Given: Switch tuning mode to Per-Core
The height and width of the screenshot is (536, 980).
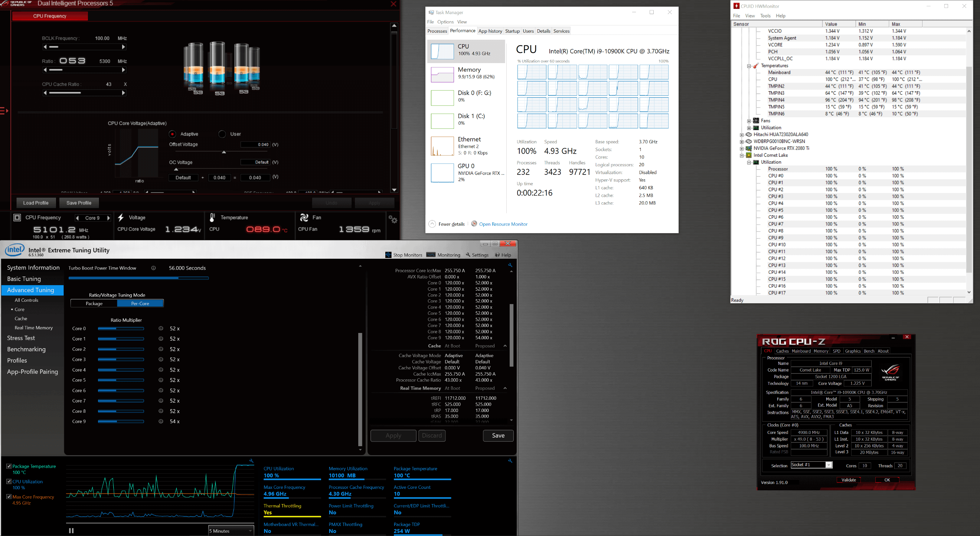Looking at the screenshot, I should [x=140, y=303].
